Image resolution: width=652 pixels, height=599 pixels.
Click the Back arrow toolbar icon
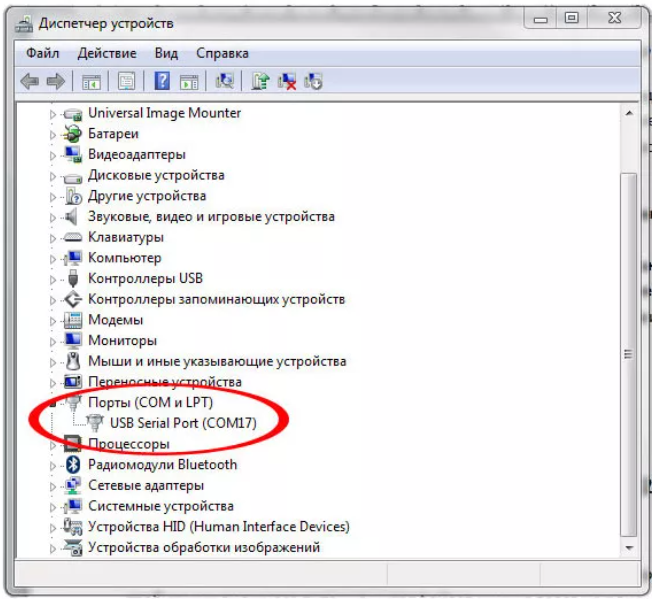tap(30, 81)
